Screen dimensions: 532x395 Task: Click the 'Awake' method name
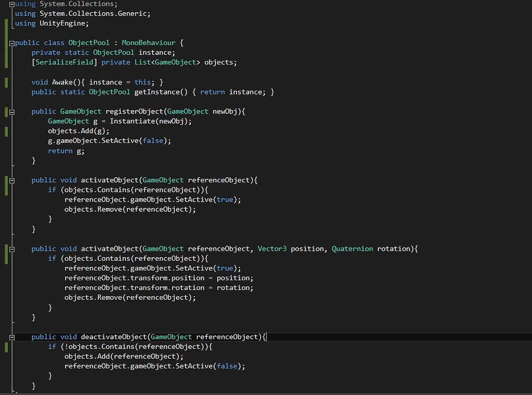pos(62,82)
